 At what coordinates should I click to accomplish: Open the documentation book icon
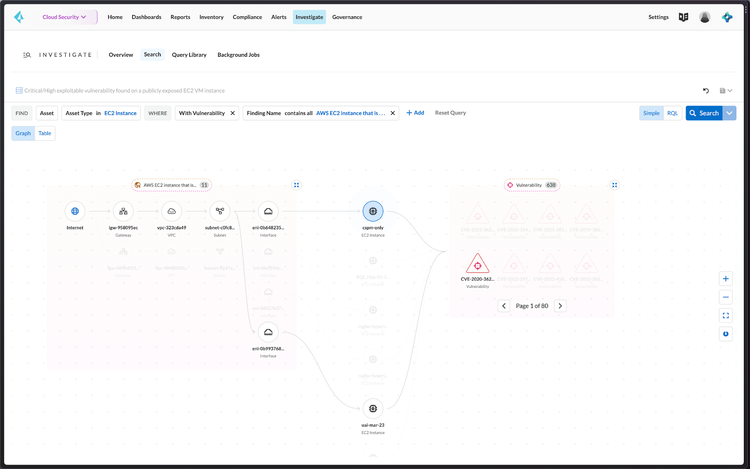pos(684,17)
